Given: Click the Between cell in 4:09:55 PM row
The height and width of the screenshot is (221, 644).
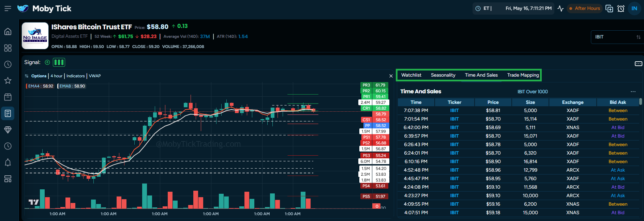Looking at the screenshot, I should (x=618, y=204).
